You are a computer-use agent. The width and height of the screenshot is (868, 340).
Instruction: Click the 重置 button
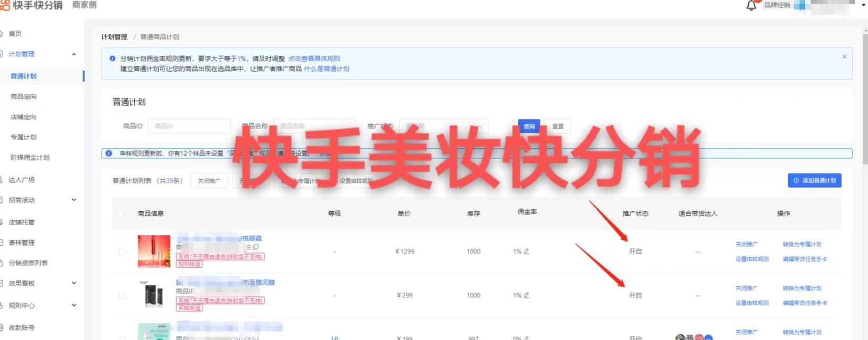coord(558,126)
